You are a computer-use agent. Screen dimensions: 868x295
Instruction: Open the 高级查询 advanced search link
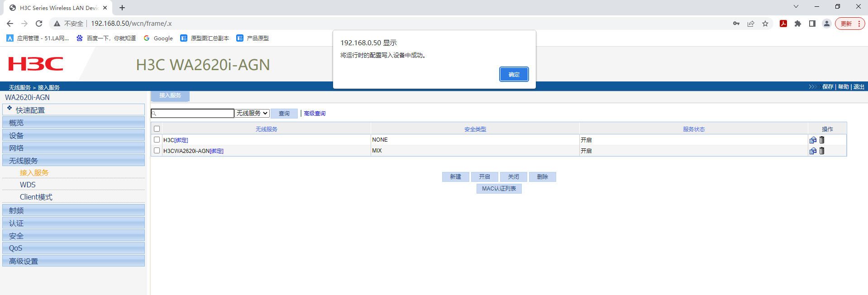[x=315, y=114]
